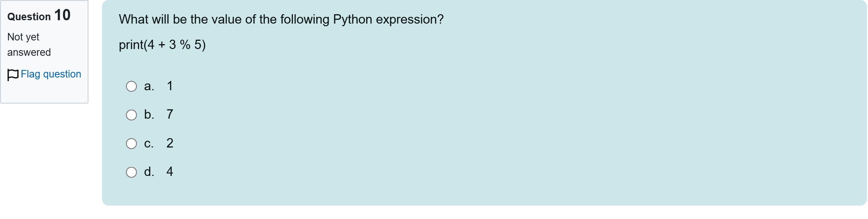The height and width of the screenshot is (219, 868).
Task: Click the question prompt text
Action: pos(281,19)
